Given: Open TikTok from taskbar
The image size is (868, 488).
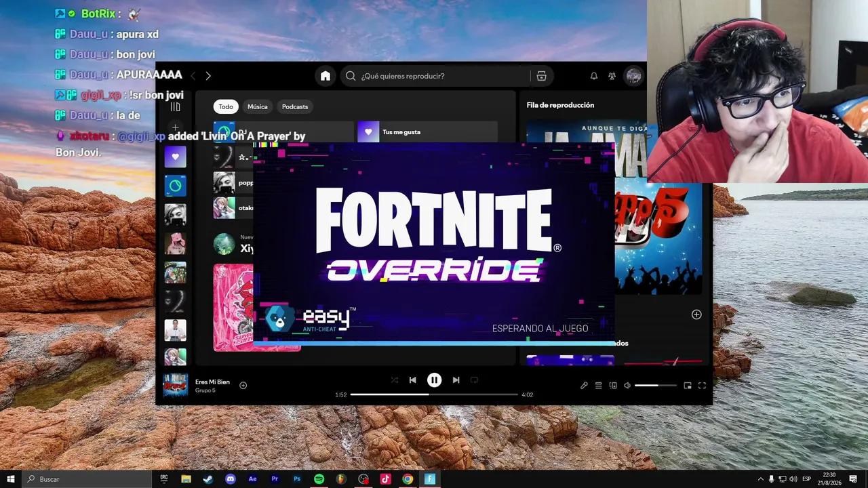Looking at the screenshot, I should tap(385, 479).
